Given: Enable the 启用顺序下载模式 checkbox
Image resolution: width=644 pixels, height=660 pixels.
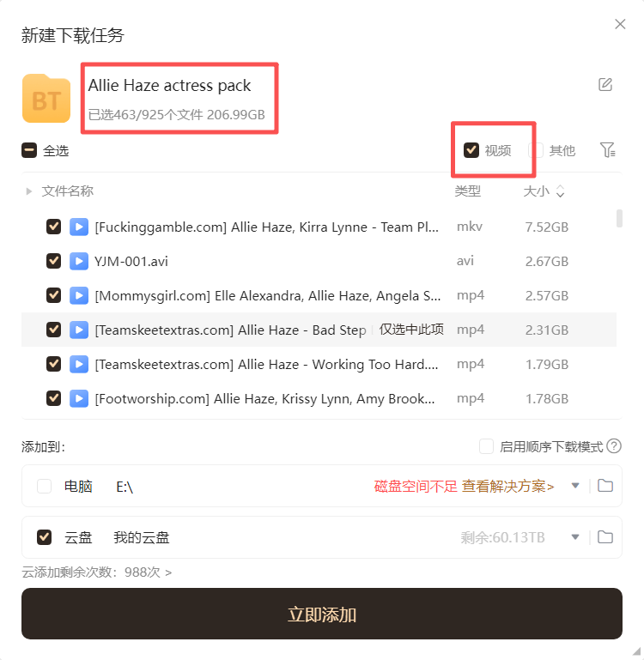Looking at the screenshot, I should pyautogui.click(x=486, y=446).
